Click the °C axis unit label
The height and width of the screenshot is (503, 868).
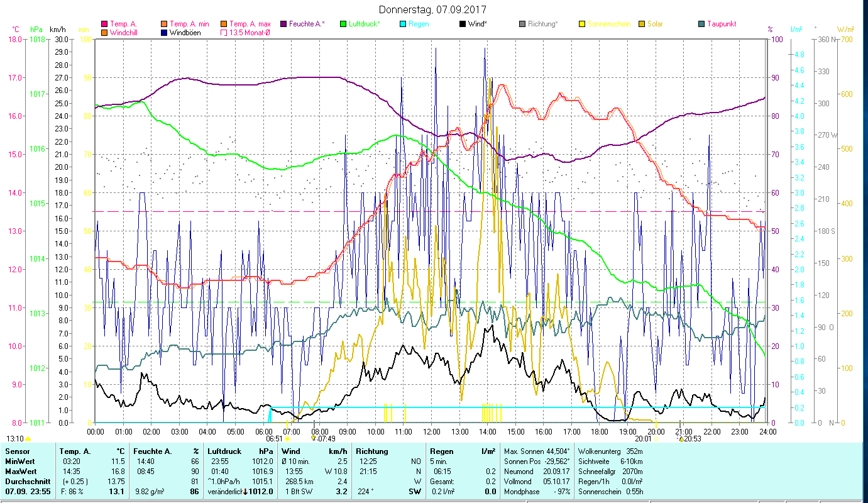tap(16, 30)
